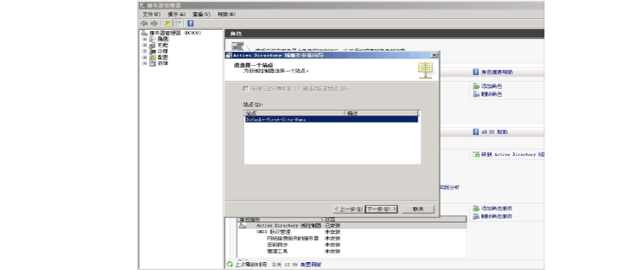The width and height of the screenshot is (644, 270).
Task: Open the blue Help question mark icon
Action: [x=190, y=23]
